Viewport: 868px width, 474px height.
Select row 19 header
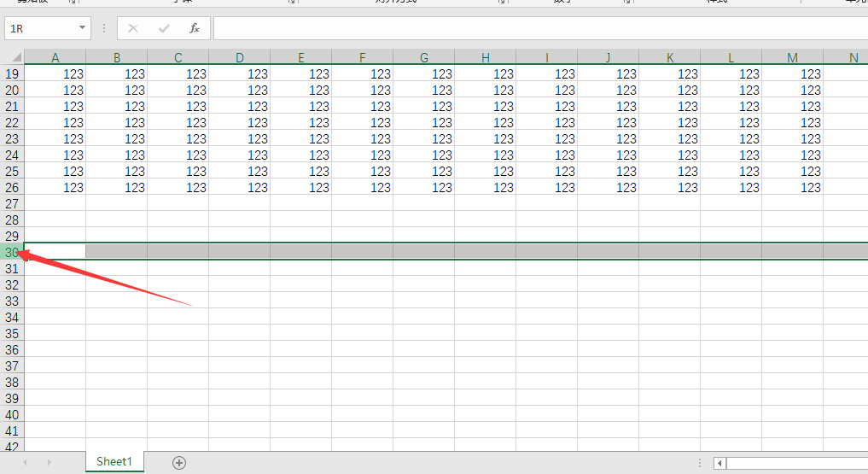[x=12, y=73]
